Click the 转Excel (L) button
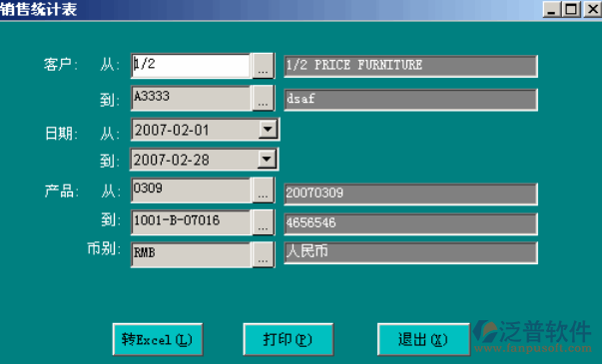 click(x=158, y=339)
